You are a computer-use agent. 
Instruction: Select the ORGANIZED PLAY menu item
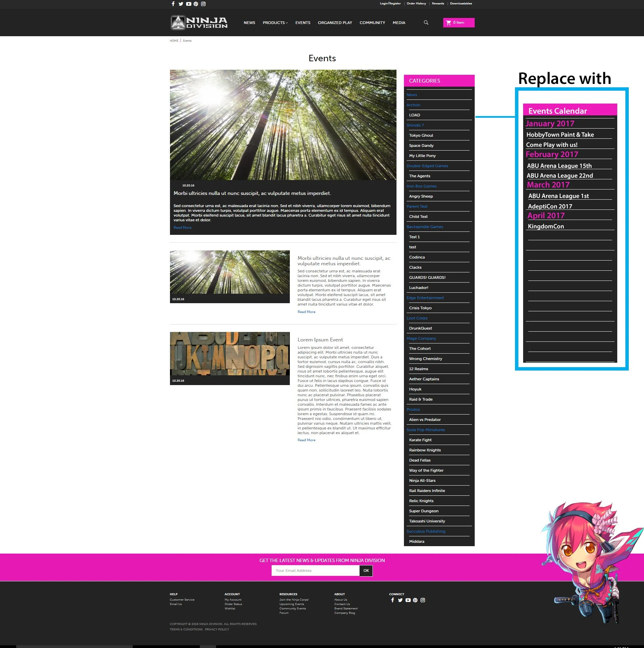[x=335, y=22]
